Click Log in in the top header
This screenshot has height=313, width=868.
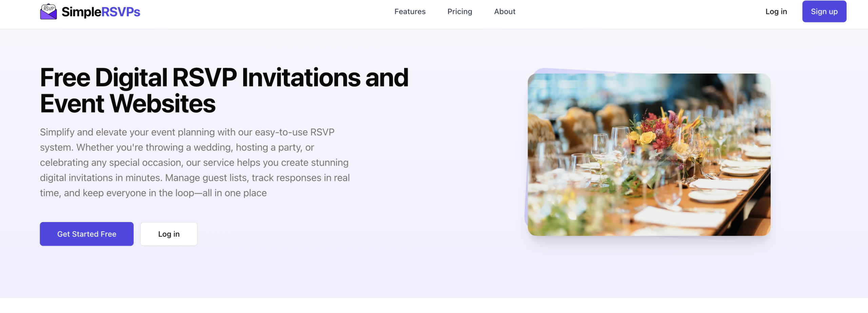click(776, 12)
